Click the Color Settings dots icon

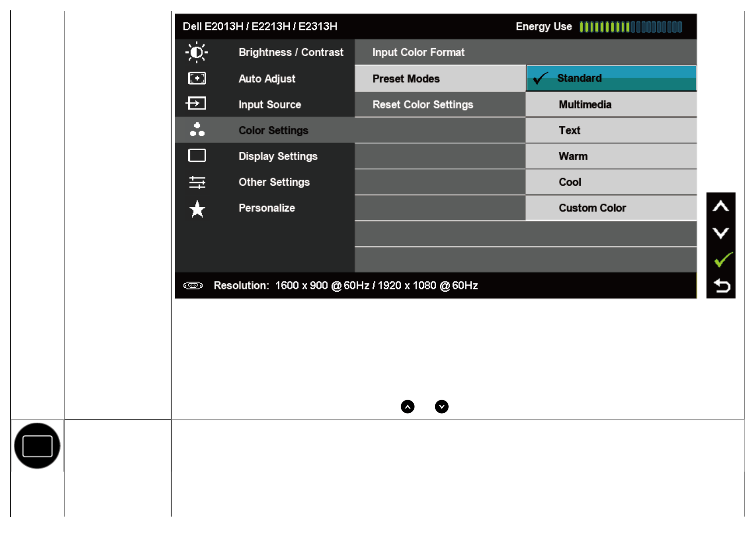pos(197,129)
